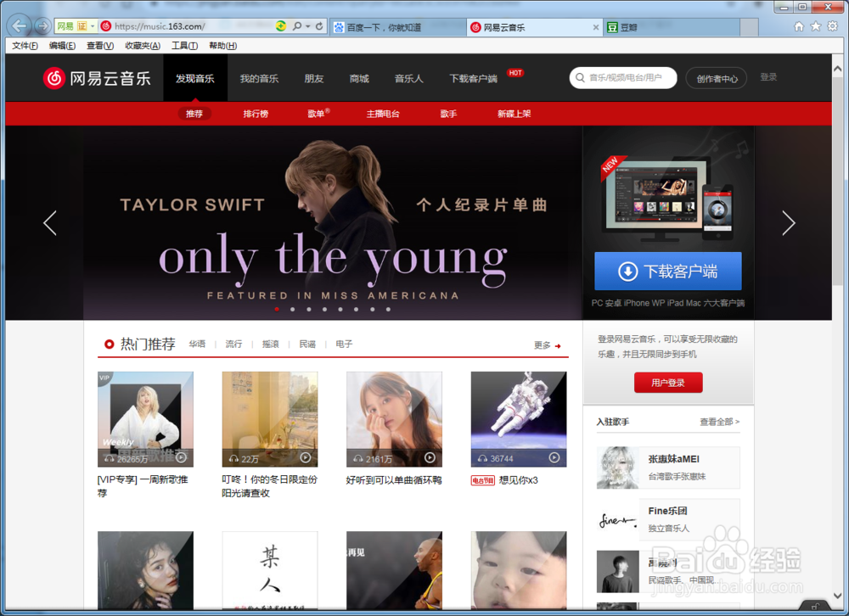Open the astronaut 想见你x3 cover thumbnail
Screen dimensions: 849x616
click(519, 419)
